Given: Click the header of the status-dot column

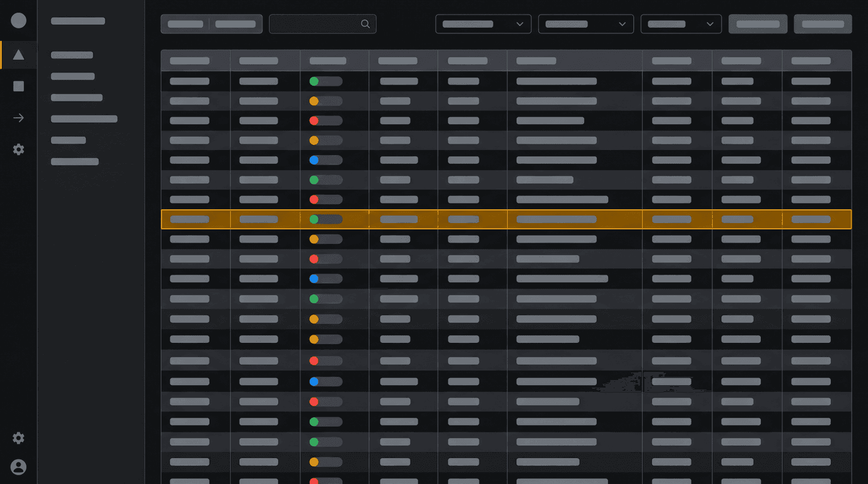Looking at the screenshot, I should pyautogui.click(x=334, y=60).
